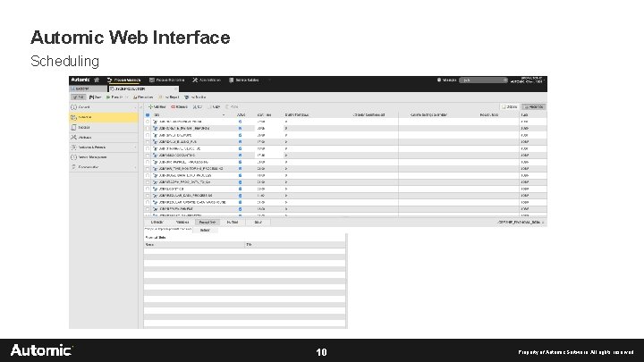The image size is (644, 362).
Task: Focus the search field containing 'job'
Action: pyautogui.click(x=483, y=80)
